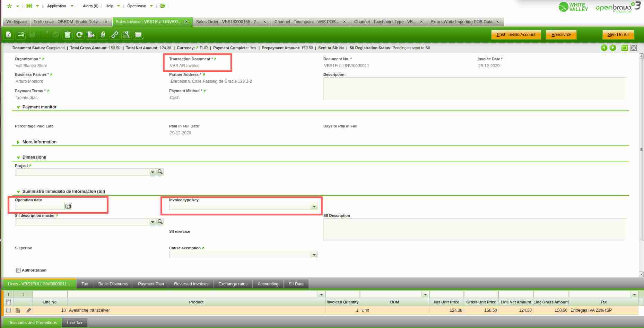The image size is (644, 328).
Task: Refresh the invoice with the reload icon
Action: pos(79,35)
